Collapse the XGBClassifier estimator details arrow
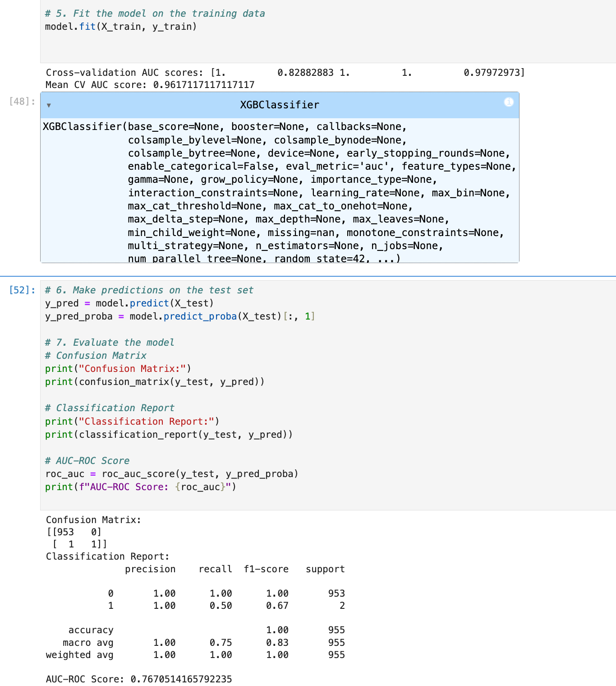Image resolution: width=616 pixels, height=686 pixels. (49, 106)
